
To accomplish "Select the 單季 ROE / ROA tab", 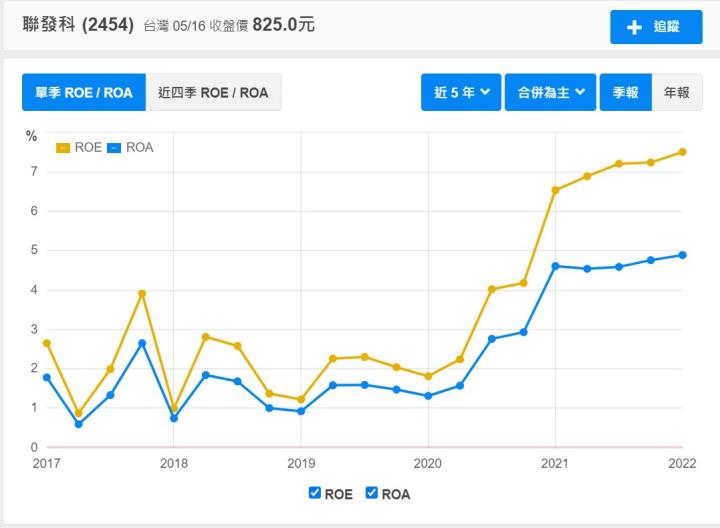I will click(84, 92).
